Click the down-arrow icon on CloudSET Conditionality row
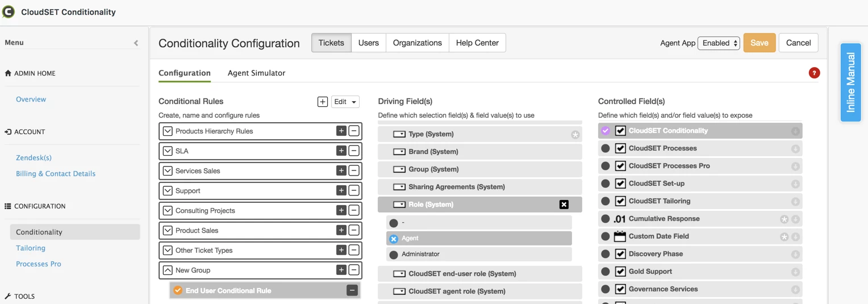868x304 pixels. [795, 131]
